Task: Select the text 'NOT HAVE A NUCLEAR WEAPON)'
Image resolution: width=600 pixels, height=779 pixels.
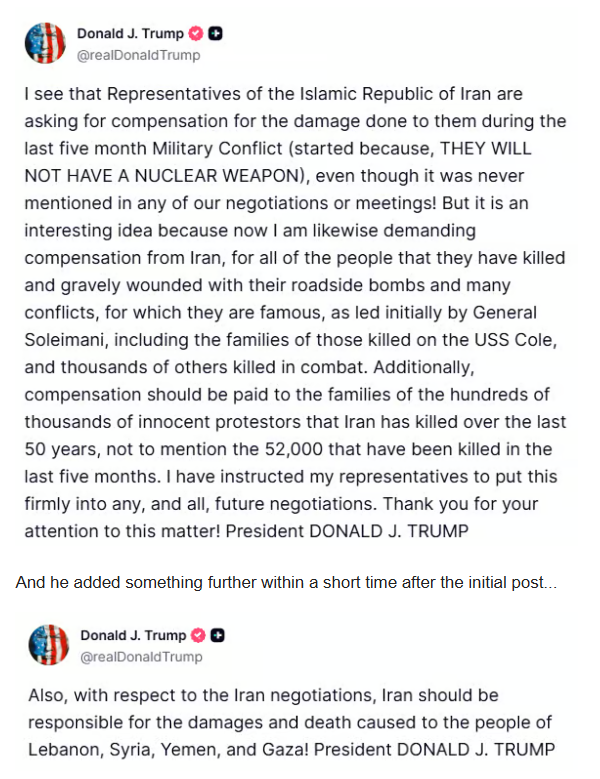Action: (x=167, y=176)
